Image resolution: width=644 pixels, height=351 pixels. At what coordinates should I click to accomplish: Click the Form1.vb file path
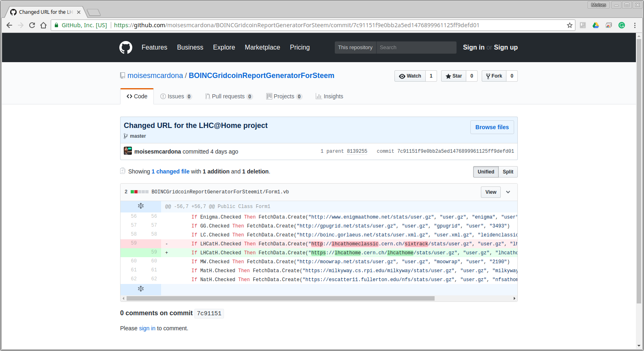coord(220,192)
